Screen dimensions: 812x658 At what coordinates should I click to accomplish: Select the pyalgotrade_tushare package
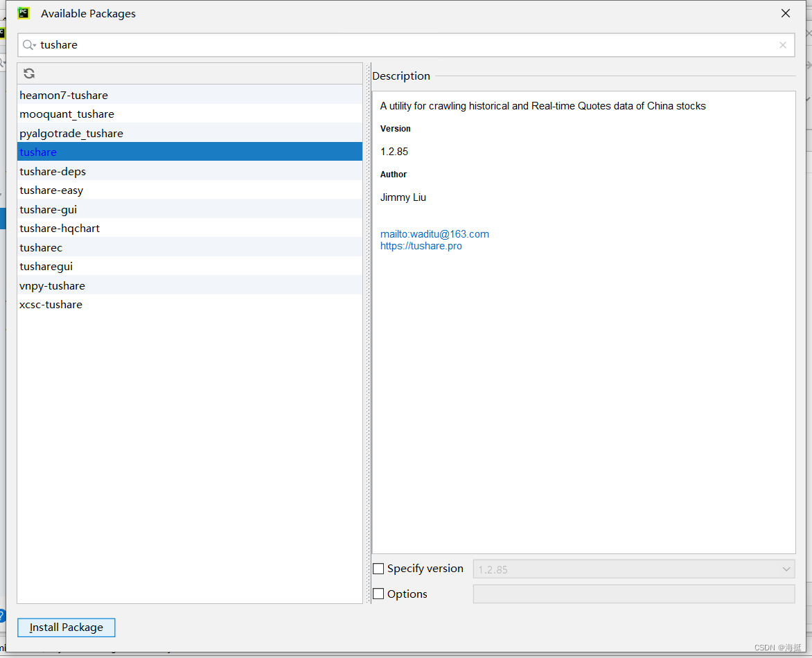(190, 133)
